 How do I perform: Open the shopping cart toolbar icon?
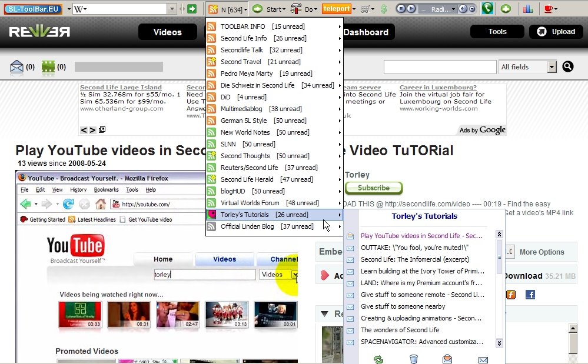[x=365, y=9]
